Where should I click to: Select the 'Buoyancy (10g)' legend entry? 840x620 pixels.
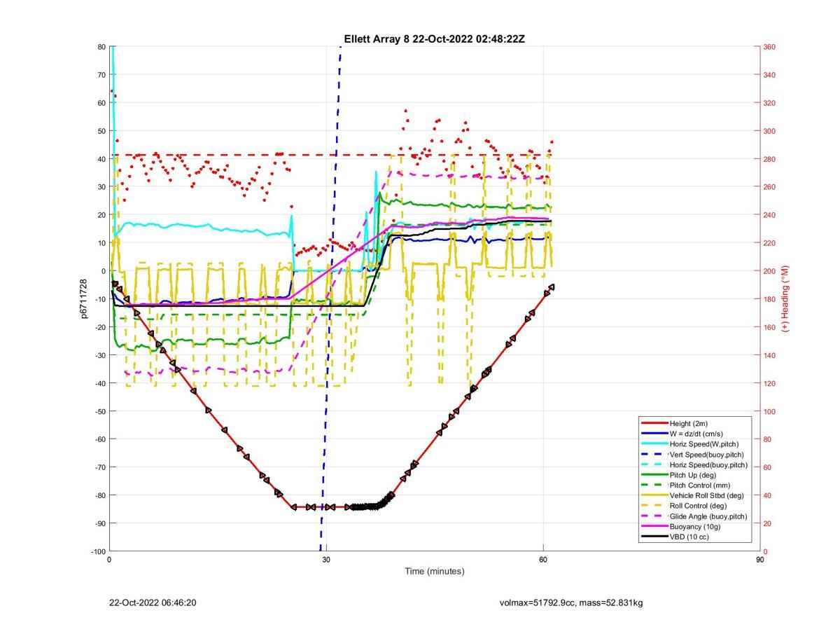click(x=695, y=526)
